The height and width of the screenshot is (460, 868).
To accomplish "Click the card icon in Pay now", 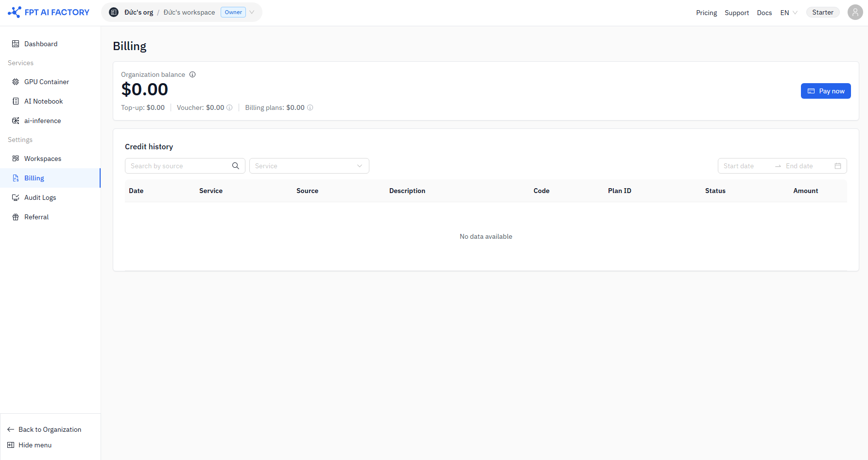I will pyautogui.click(x=811, y=91).
